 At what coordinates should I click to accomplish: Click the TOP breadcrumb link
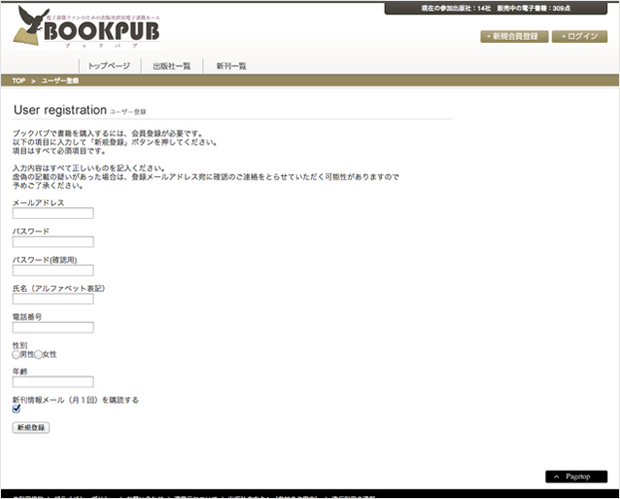(19, 80)
